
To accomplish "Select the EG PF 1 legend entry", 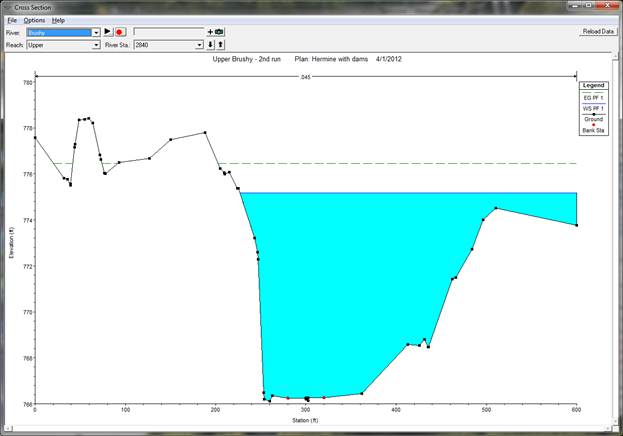I will pos(594,98).
